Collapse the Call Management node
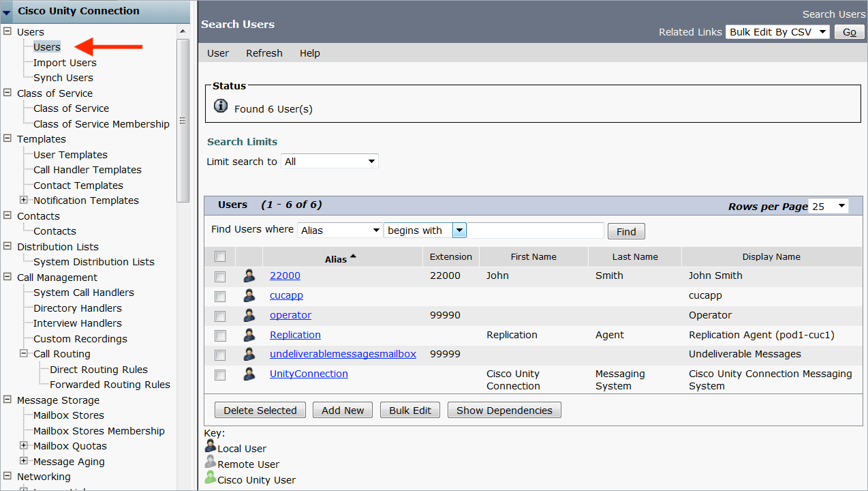The height and width of the screenshot is (491, 868). click(7, 277)
